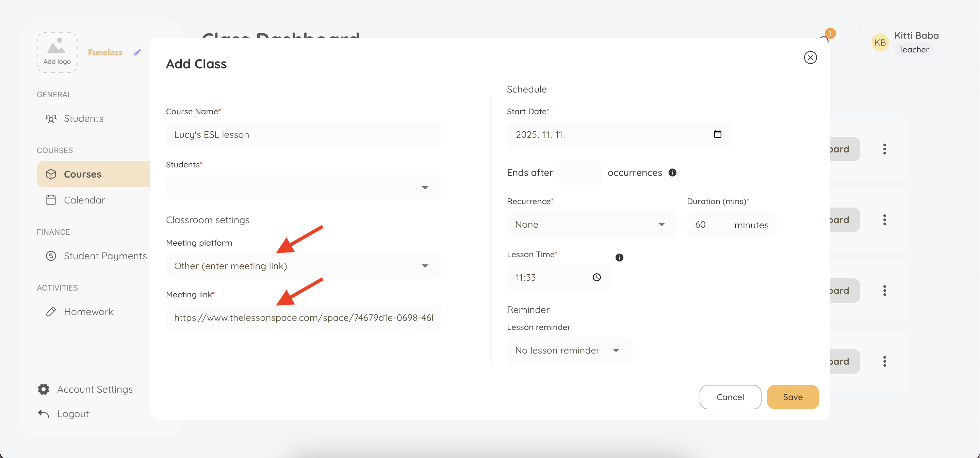Image resolution: width=980 pixels, height=458 pixels.
Task: Click the clock icon in Lesson Time
Action: pos(597,277)
